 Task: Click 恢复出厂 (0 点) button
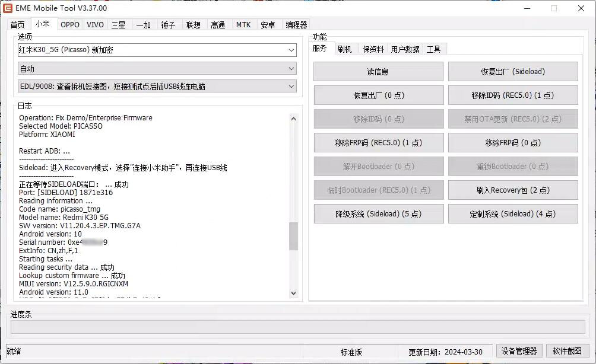378,95
